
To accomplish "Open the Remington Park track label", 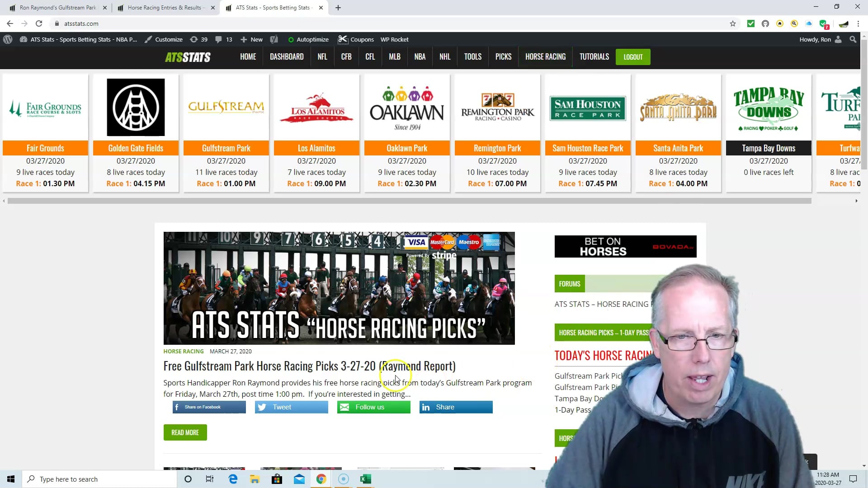I will 497,148.
